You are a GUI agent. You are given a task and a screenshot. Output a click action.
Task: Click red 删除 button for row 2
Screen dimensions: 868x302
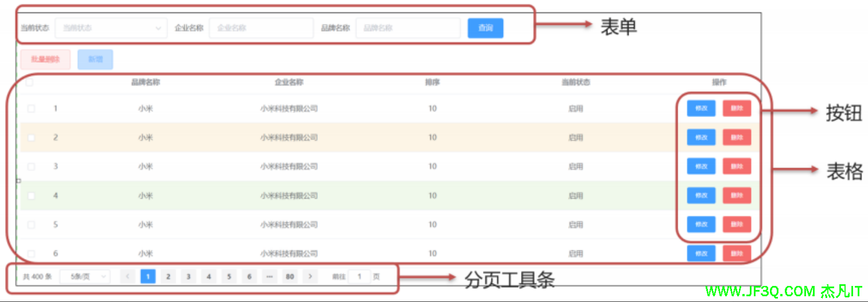737,137
